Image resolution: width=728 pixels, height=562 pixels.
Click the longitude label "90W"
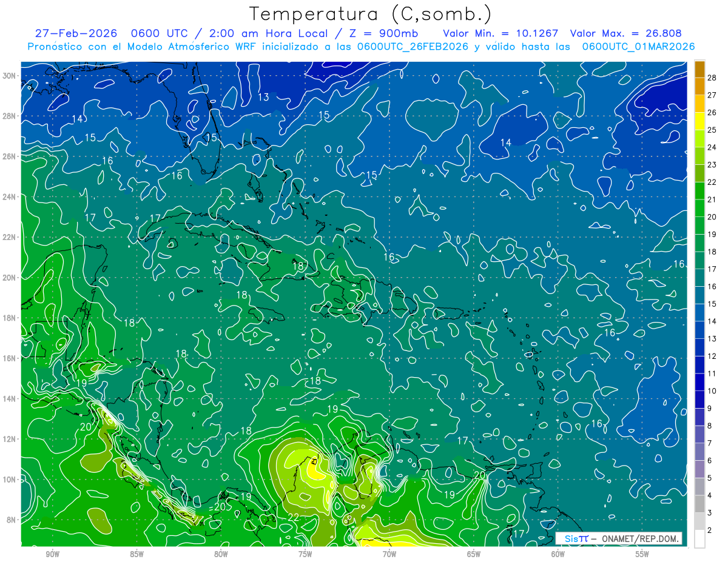click(x=52, y=554)
